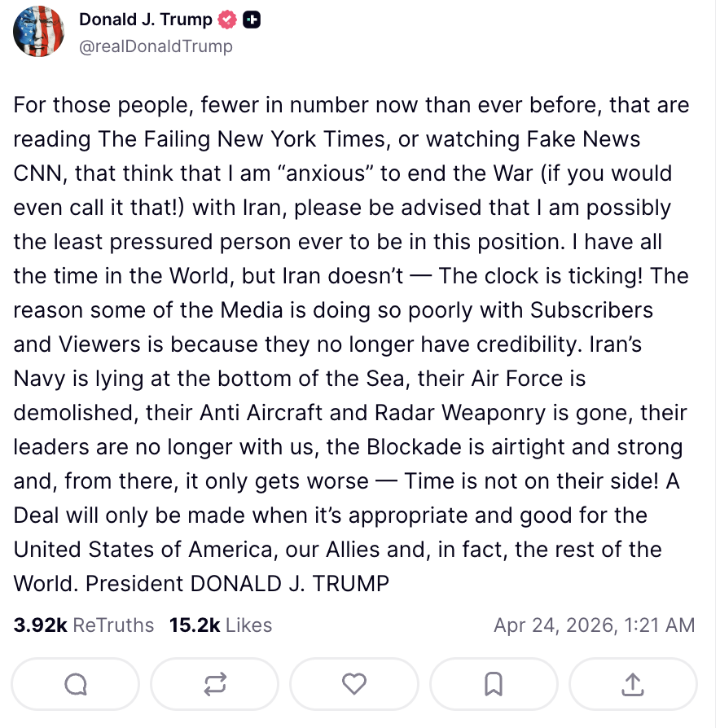ReTruth this post with the repost icon
Image resolution: width=720 pixels, height=728 pixels.
click(x=215, y=685)
